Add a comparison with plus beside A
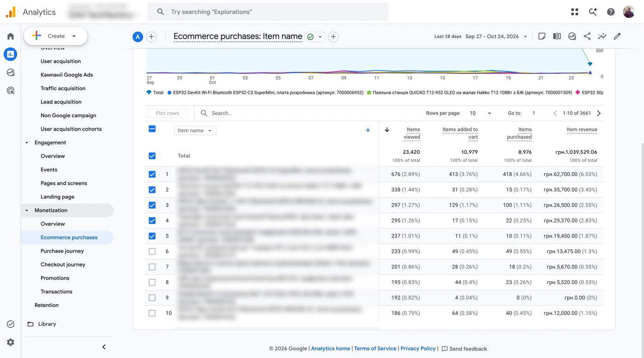Viewport: 644px width, 358px height. coord(151,37)
